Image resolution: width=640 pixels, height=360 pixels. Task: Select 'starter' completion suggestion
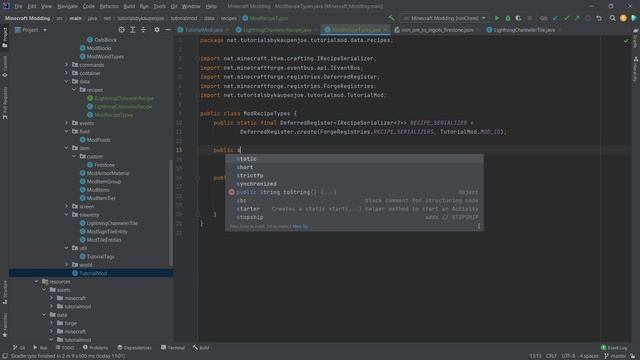click(x=354, y=209)
